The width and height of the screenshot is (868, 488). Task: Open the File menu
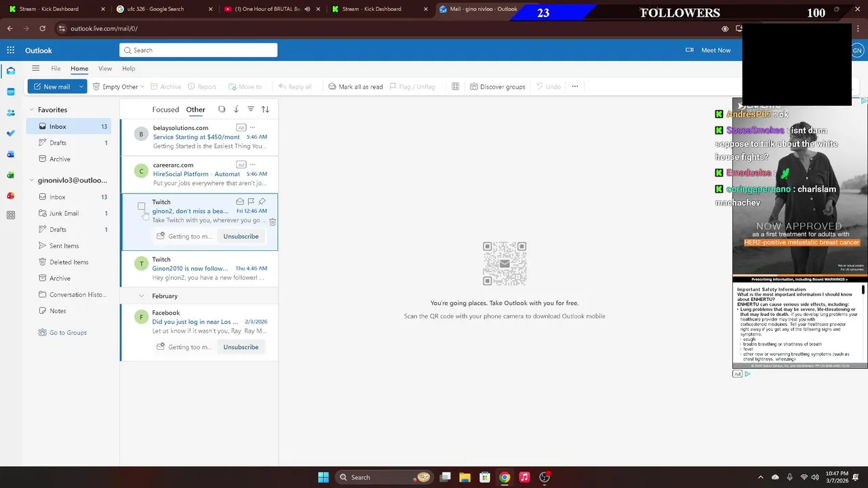tap(56, 68)
